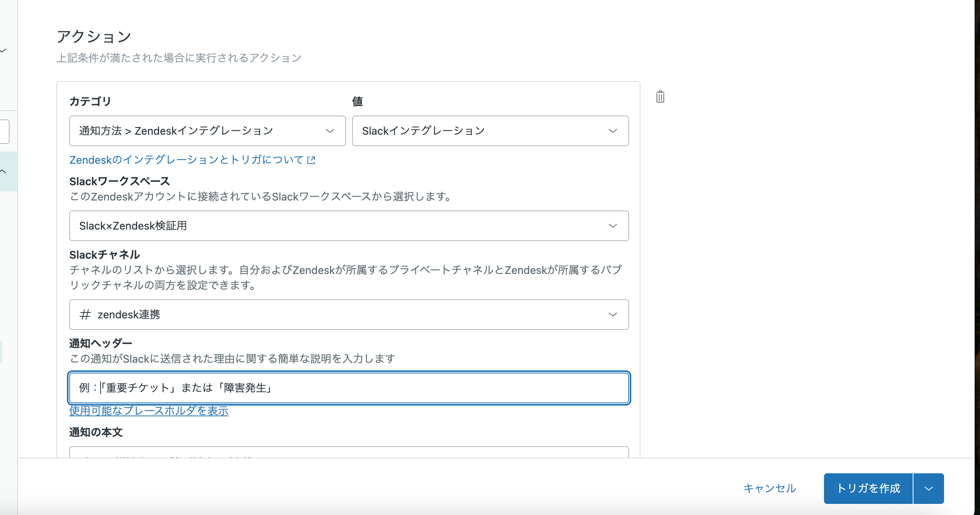Viewport: 980px width, 515px height.
Task: Collapse the left sidebar section with the up chevron
Action: click(3, 171)
